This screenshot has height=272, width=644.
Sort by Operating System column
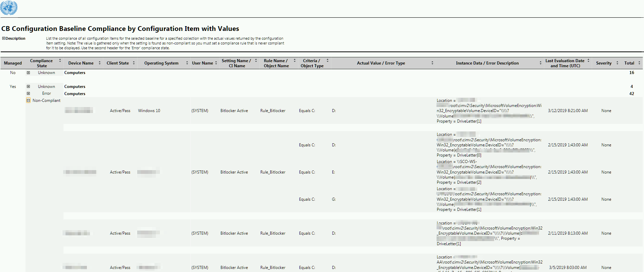coord(187,63)
